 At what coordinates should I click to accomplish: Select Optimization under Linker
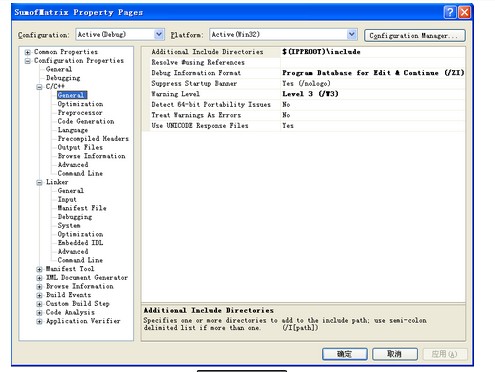point(80,234)
